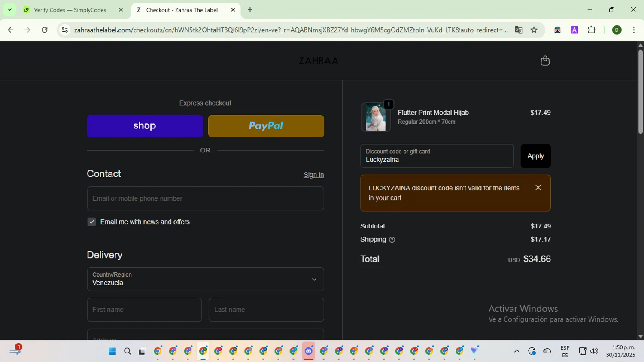
Task: Click the browser address bar URL
Action: [x=291, y=30]
